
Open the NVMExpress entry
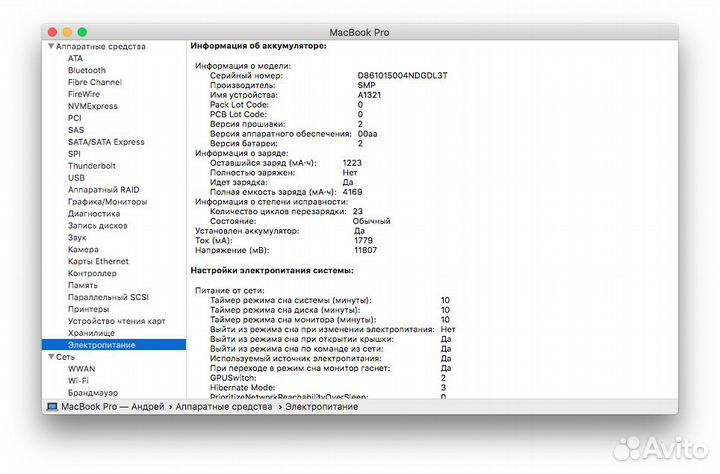coord(93,106)
